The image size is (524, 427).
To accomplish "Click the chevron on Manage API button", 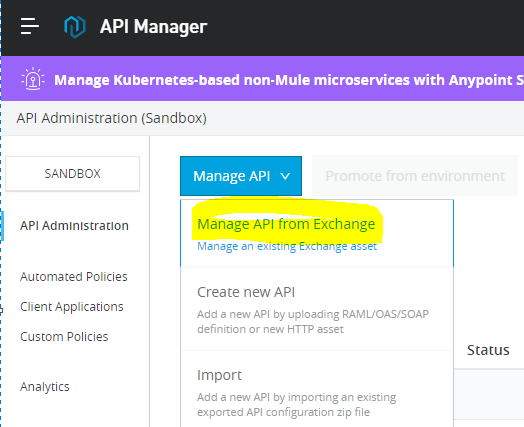I will pyautogui.click(x=285, y=176).
